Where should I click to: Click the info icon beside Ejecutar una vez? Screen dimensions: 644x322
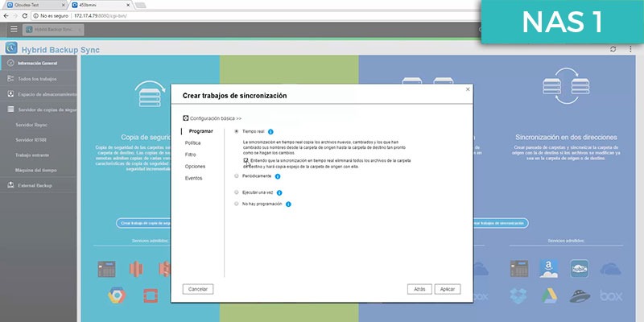coord(279,192)
